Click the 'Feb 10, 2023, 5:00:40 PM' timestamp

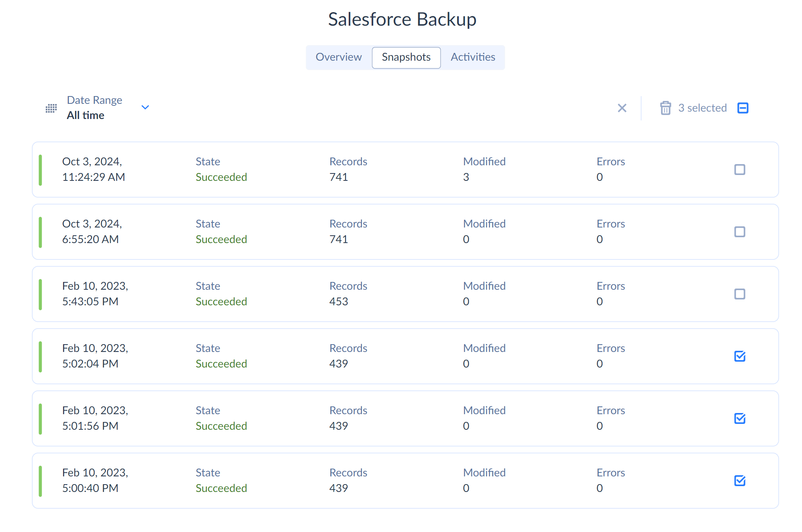click(95, 480)
